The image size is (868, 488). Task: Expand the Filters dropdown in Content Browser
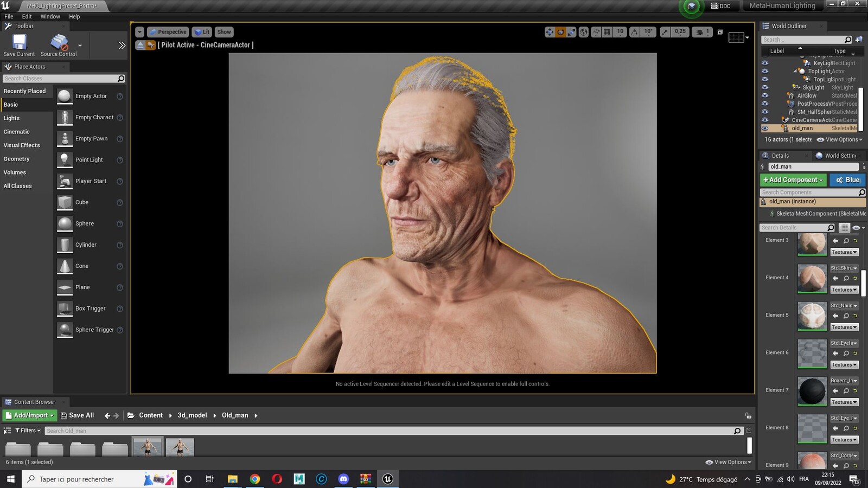27,431
